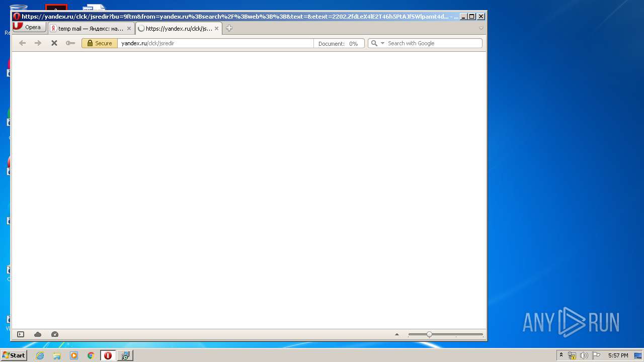
Task: Toggle Opera Turbo icon in status bar
Action: 55,334
